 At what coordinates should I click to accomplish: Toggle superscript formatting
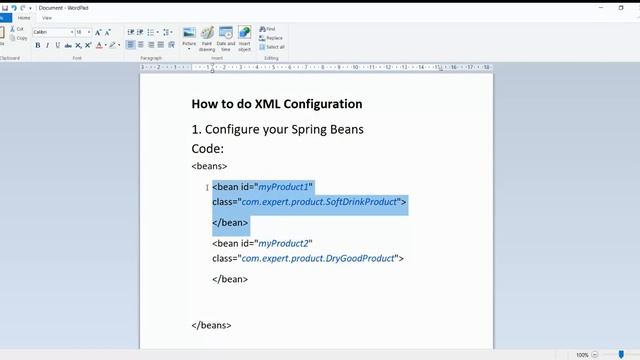coord(88,45)
